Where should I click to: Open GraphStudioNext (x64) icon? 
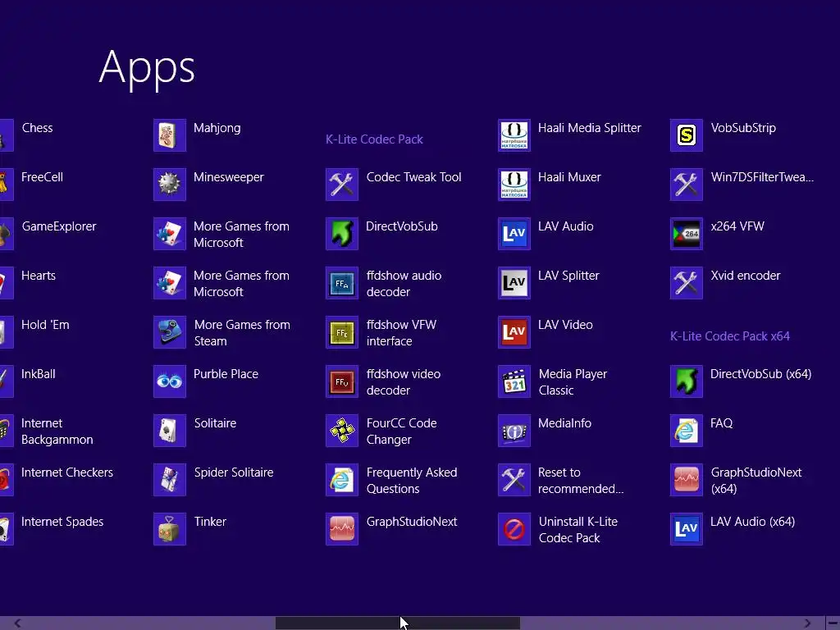pyautogui.click(x=687, y=480)
